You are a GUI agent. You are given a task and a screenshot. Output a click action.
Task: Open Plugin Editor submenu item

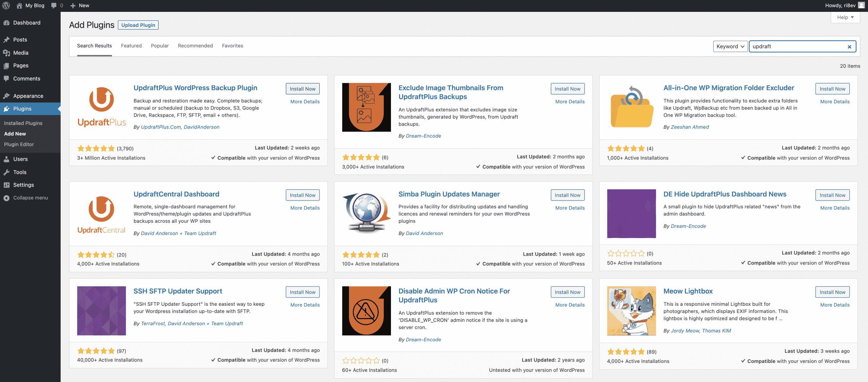pyautogui.click(x=19, y=144)
